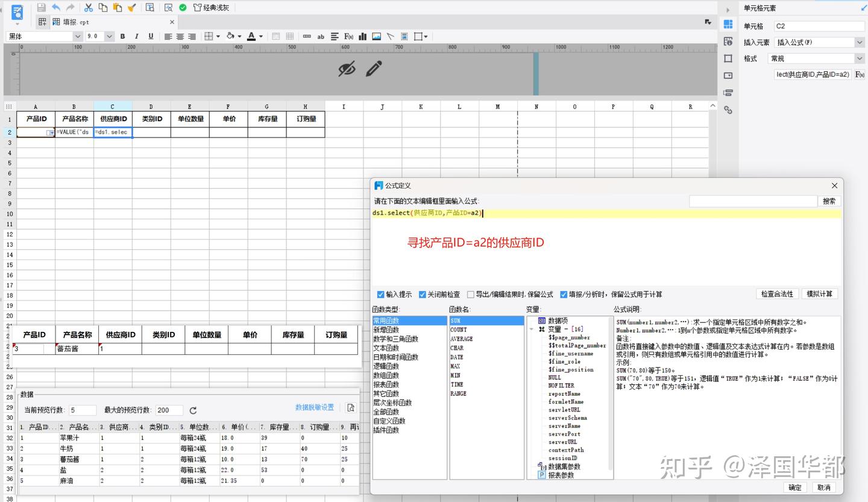Screen dimensions: 868x502
Task: Click the pencil edit icon in the gray header area
Action: pyautogui.click(x=374, y=69)
